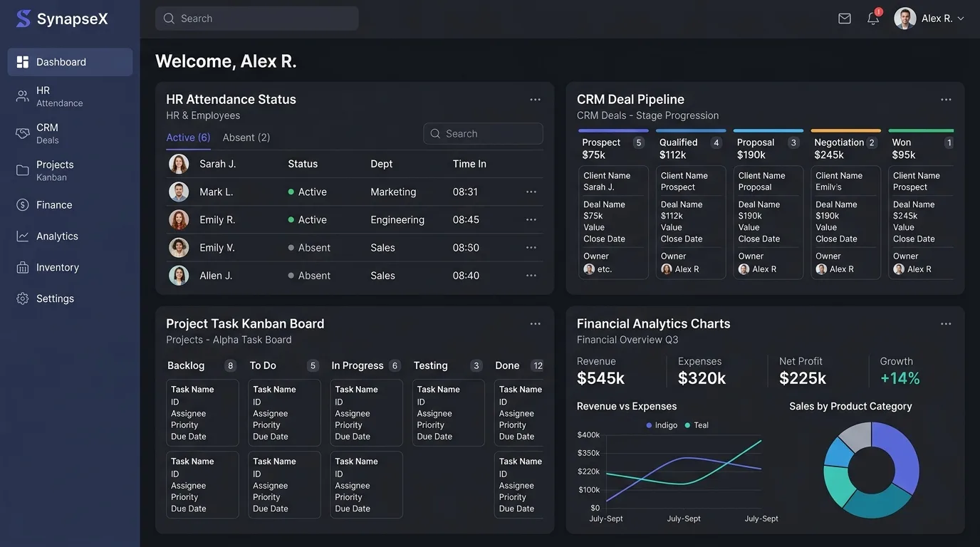Open row actions for Emily V.
The width and height of the screenshot is (980, 547).
531,248
